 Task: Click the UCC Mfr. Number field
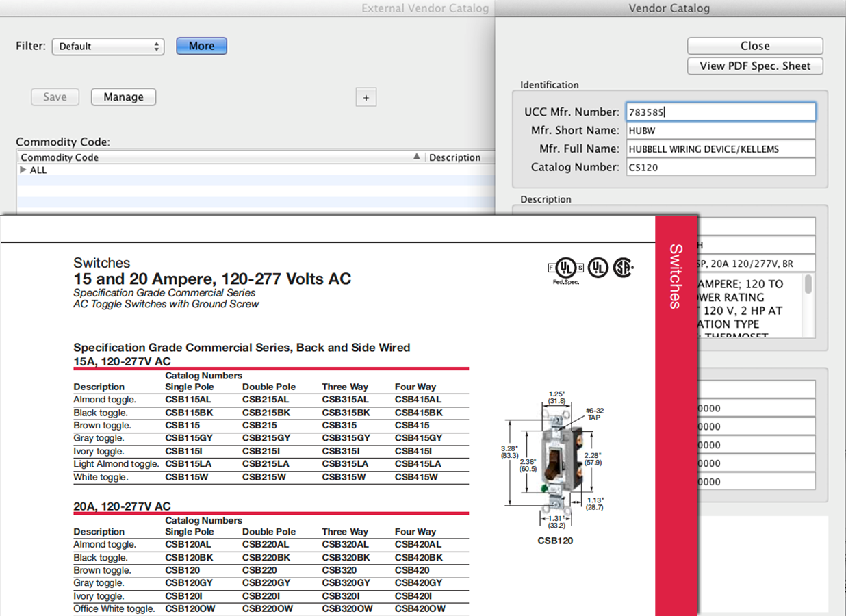pyautogui.click(x=720, y=111)
